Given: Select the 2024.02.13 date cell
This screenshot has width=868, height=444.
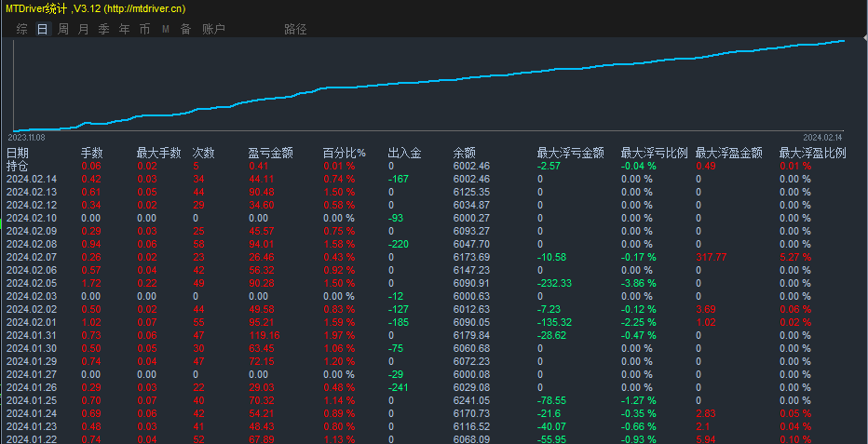Looking at the screenshot, I should coord(32,192).
